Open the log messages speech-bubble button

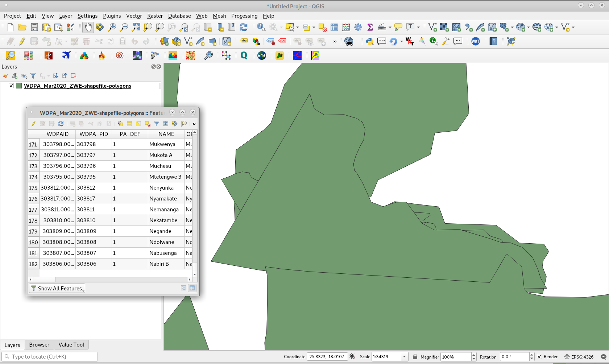(x=603, y=357)
